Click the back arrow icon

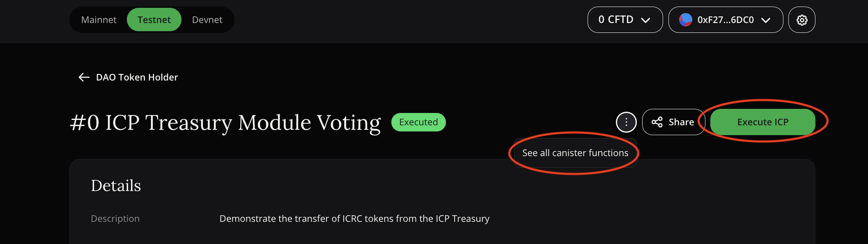[x=84, y=77]
